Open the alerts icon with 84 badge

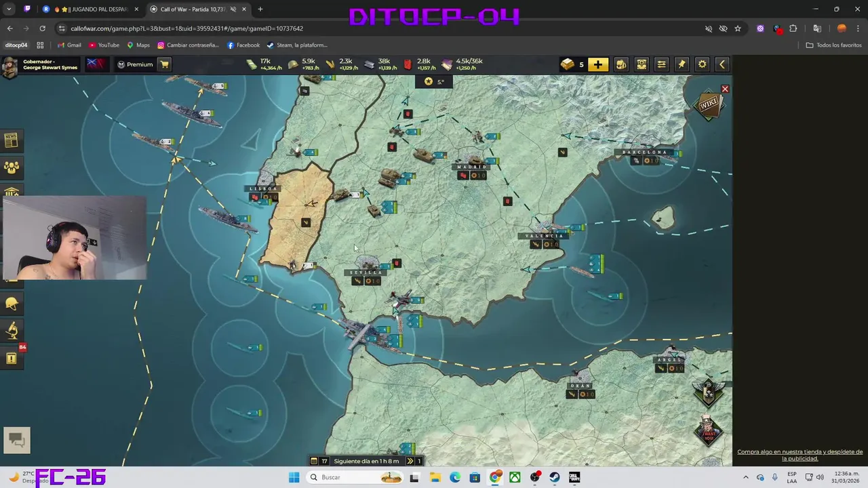pyautogui.click(x=12, y=358)
